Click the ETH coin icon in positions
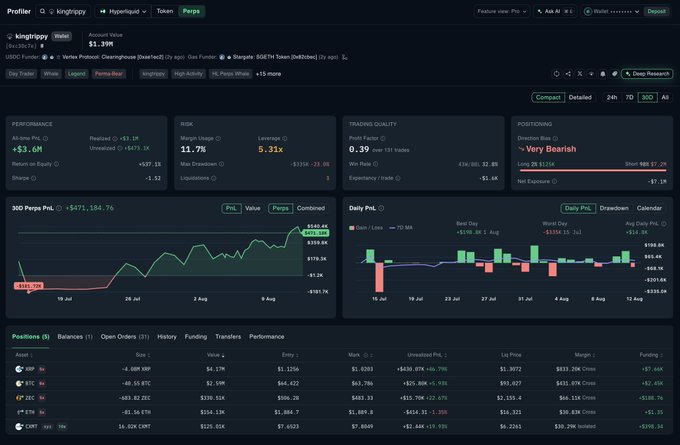 coord(20,412)
